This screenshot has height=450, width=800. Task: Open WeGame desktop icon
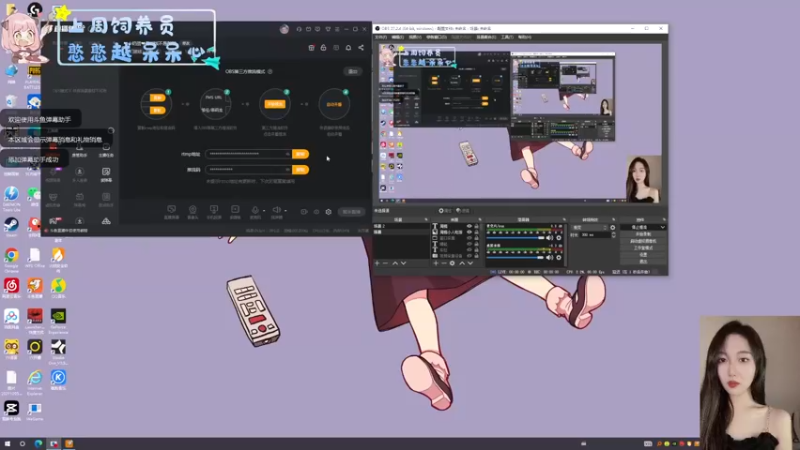(35, 411)
